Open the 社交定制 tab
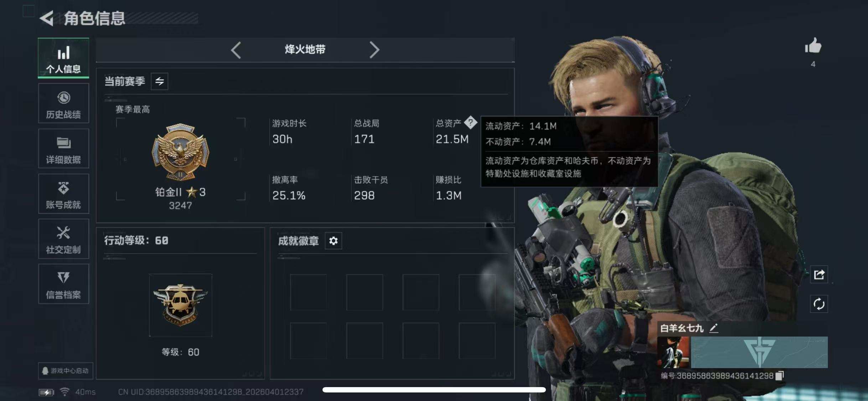Image resolution: width=868 pixels, height=401 pixels. (x=63, y=239)
